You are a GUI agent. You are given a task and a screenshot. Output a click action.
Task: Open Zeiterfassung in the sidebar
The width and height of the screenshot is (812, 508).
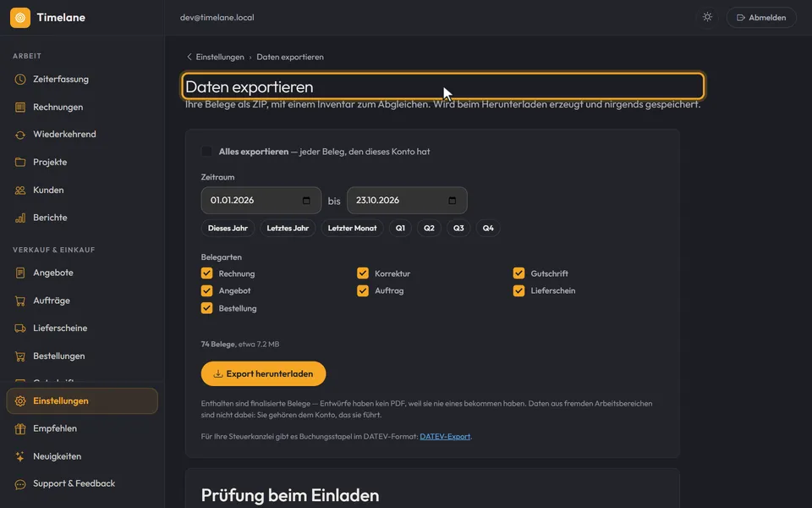click(x=82, y=80)
